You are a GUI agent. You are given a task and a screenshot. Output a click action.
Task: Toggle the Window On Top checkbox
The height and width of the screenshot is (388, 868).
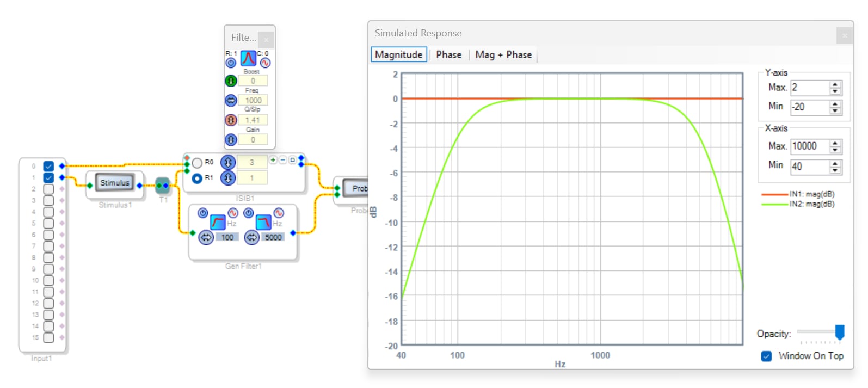point(766,356)
